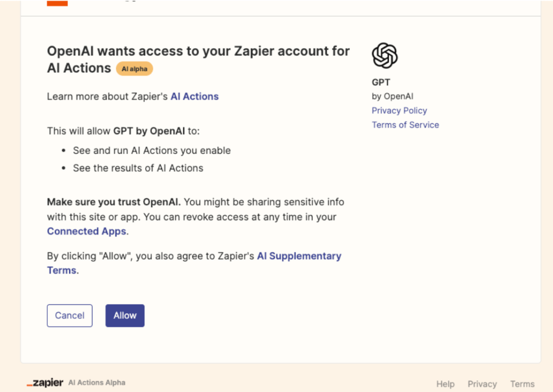Screen dimensions: 553x392
Task: Click the Zapier logo in the footer
Action: coord(44,382)
